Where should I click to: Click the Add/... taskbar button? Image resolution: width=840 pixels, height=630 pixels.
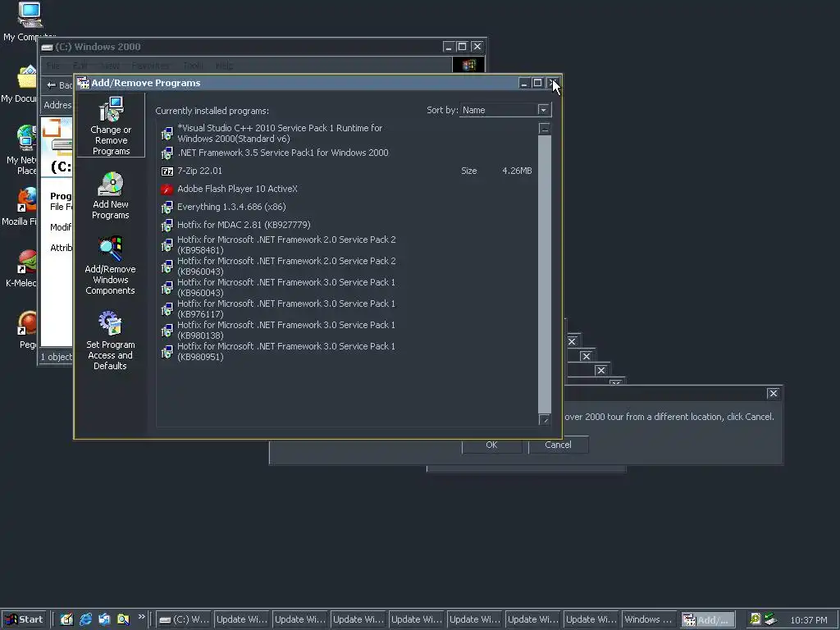(708, 619)
